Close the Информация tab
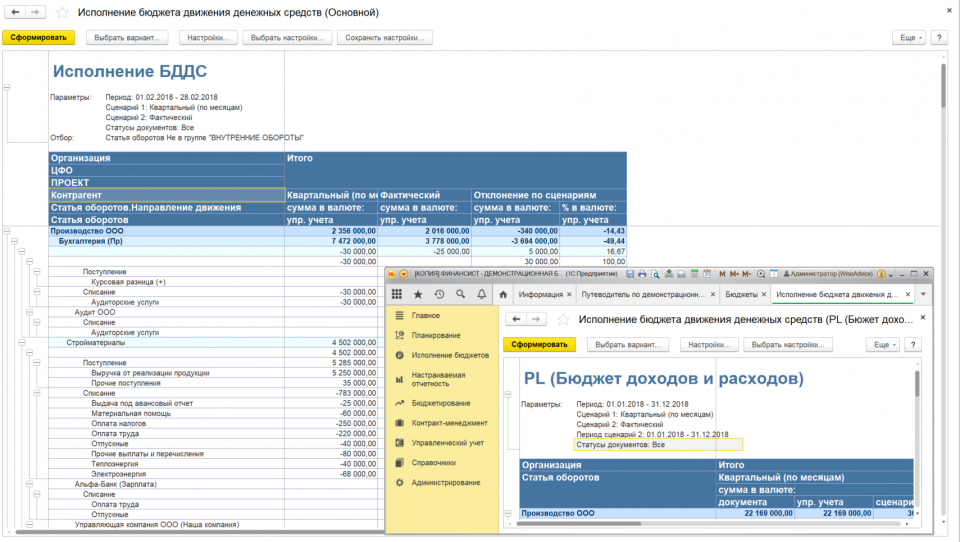The width and height of the screenshot is (960, 542). coord(570,294)
